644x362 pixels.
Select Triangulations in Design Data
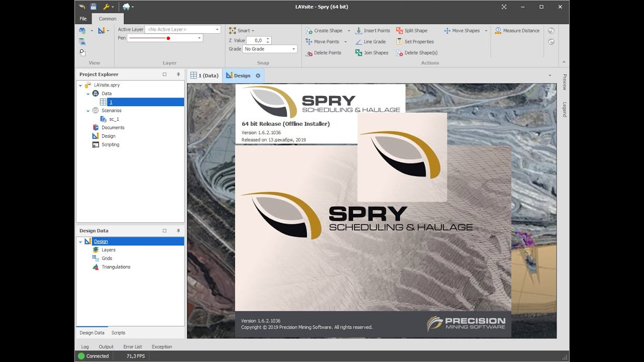(x=116, y=267)
